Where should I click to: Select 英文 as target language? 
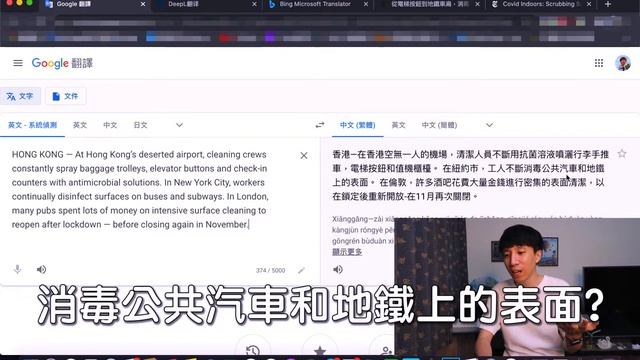point(398,125)
